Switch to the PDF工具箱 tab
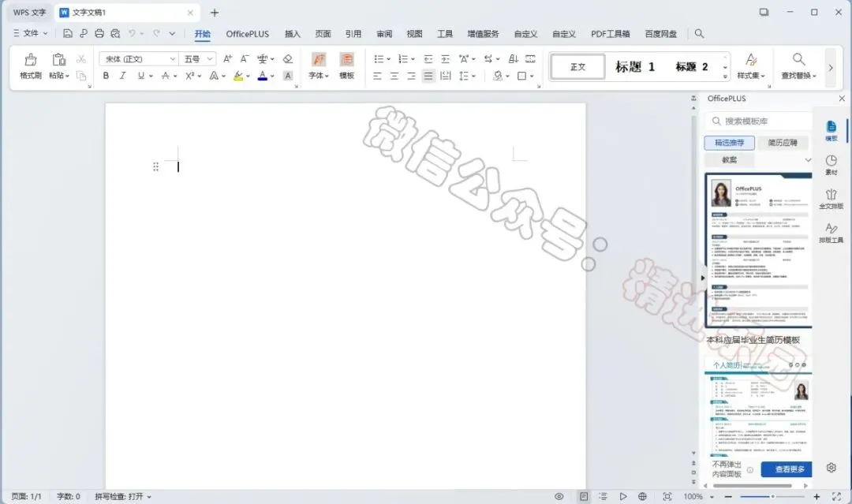Viewport: 852px width, 504px height. [x=610, y=34]
